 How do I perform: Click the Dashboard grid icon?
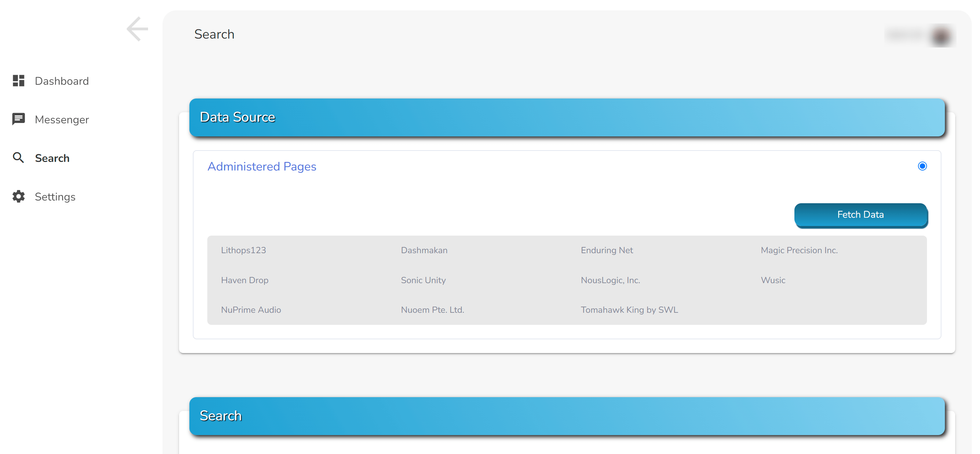pyautogui.click(x=18, y=81)
